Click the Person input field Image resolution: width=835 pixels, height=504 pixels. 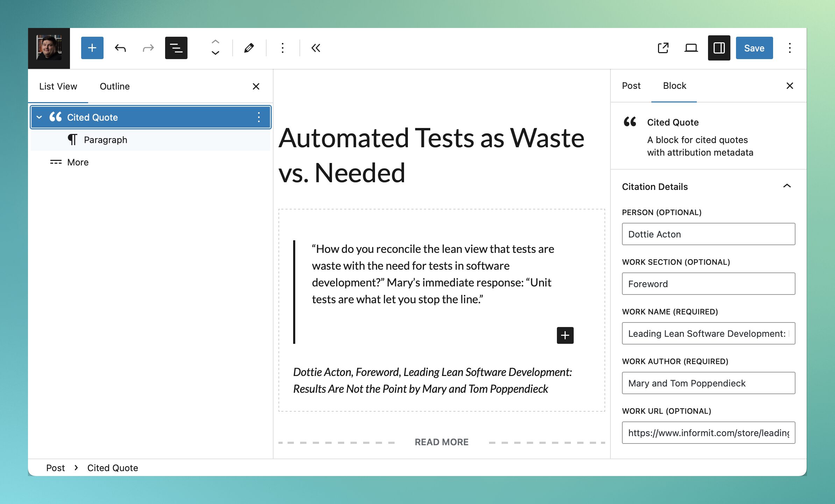pyautogui.click(x=708, y=234)
